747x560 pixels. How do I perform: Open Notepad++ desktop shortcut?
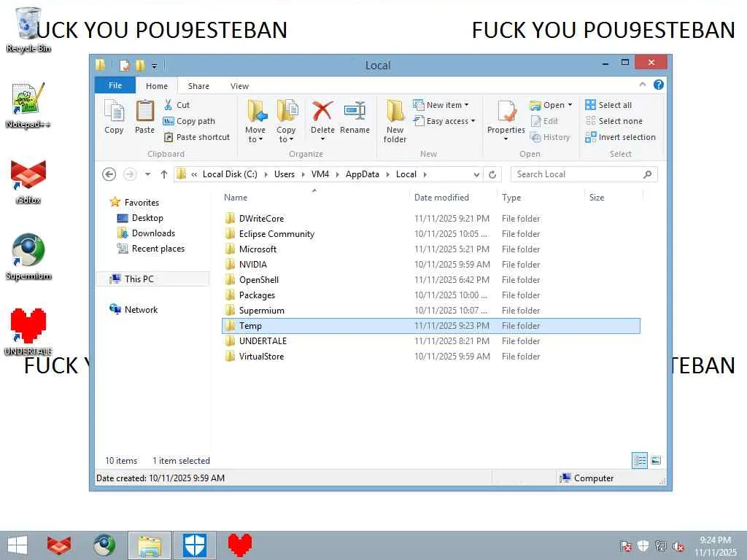pyautogui.click(x=28, y=106)
